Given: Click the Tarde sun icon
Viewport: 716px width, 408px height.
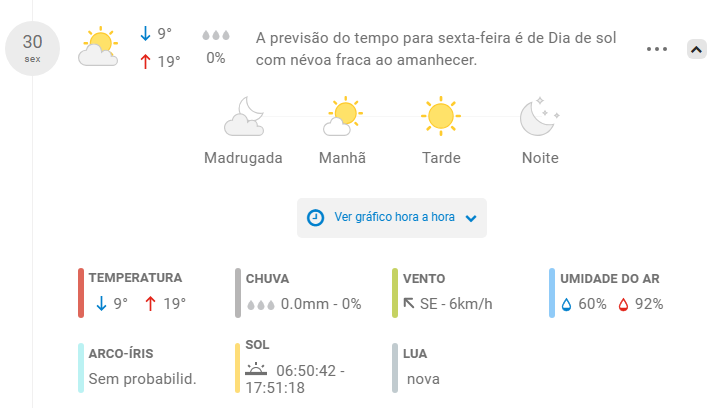Looking at the screenshot, I should [441, 116].
